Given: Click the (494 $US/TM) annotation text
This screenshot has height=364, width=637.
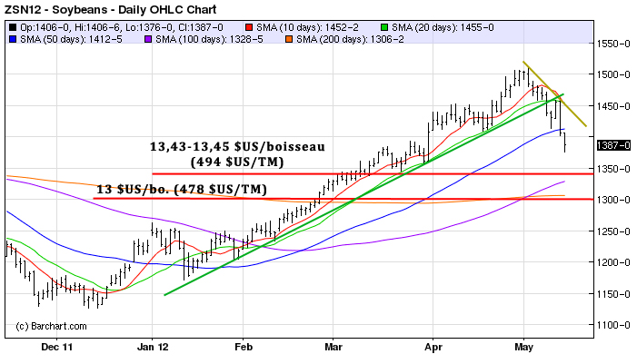Looking at the screenshot, I should pyautogui.click(x=237, y=162).
